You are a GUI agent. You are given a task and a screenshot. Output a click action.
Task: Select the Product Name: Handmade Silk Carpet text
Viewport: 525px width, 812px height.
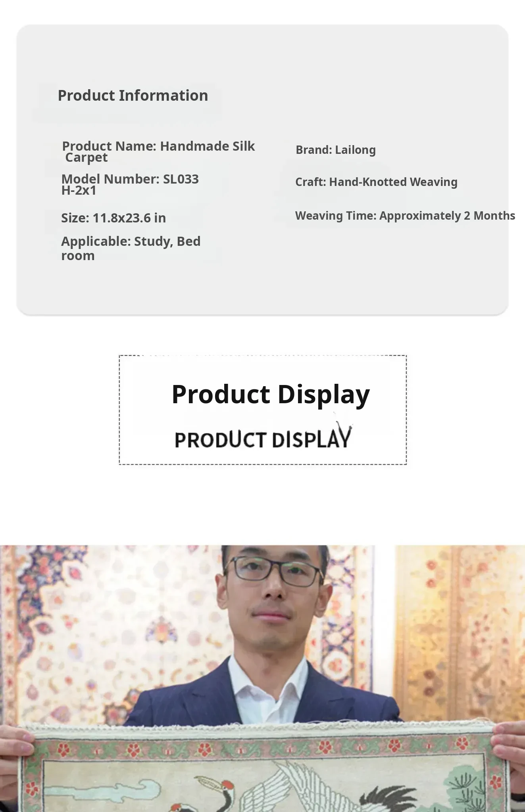pos(158,151)
